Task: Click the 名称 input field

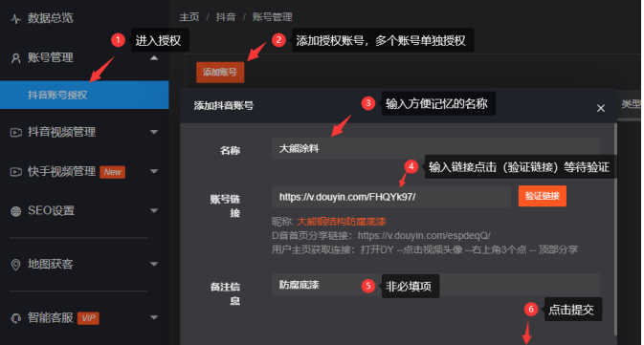Action: [x=435, y=148]
